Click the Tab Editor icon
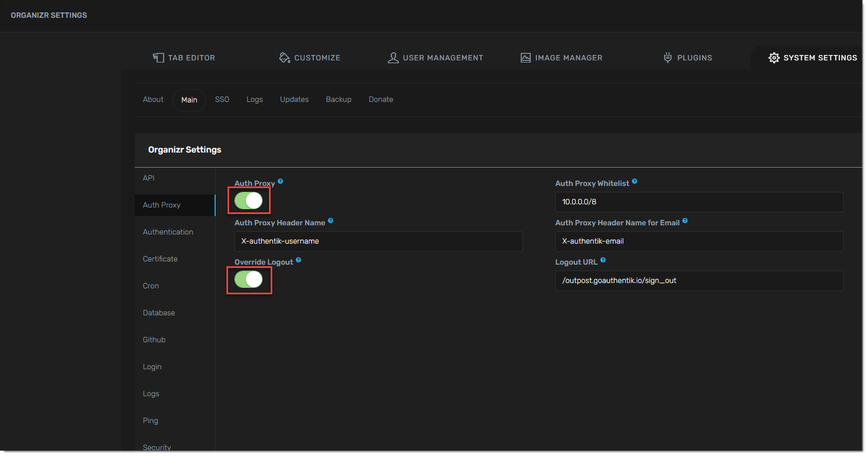 tap(158, 58)
